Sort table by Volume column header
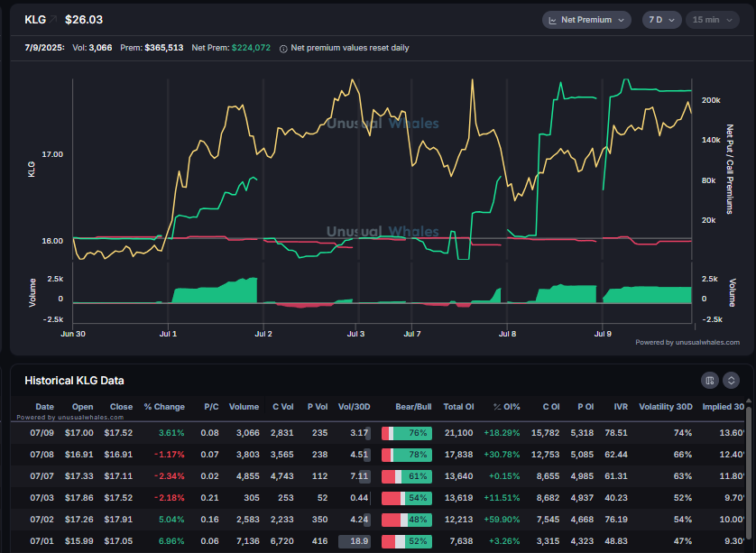 pos(244,407)
